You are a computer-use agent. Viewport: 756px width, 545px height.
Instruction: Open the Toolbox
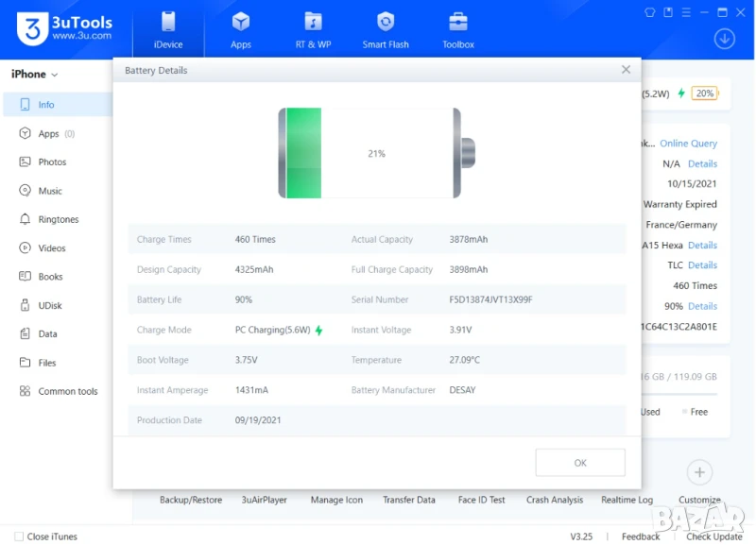458,29
